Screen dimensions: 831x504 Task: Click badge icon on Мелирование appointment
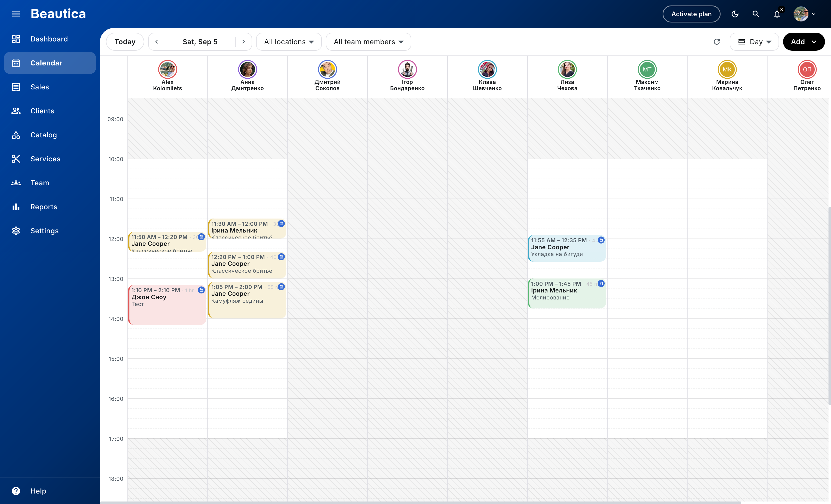click(x=601, y=283)
